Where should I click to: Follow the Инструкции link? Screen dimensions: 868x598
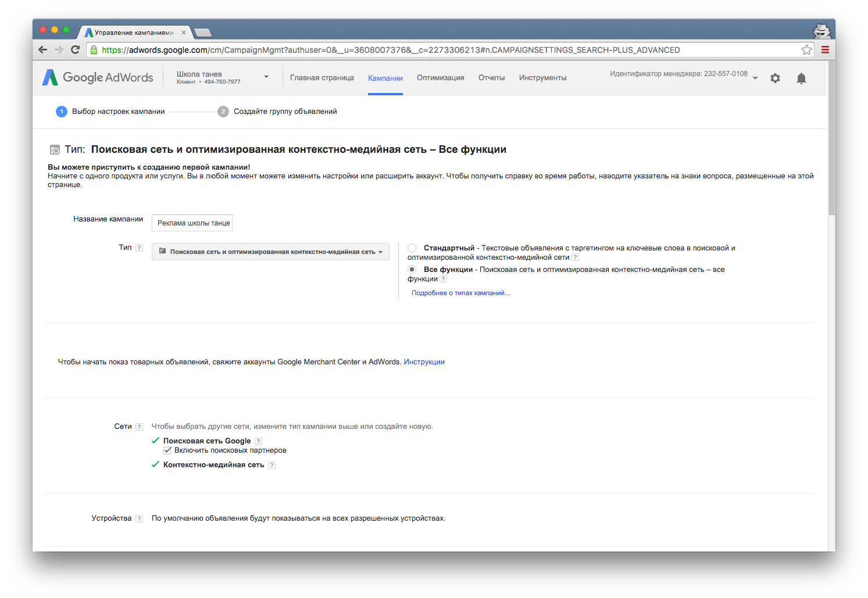pyautogui.click(x=424, y=362)
